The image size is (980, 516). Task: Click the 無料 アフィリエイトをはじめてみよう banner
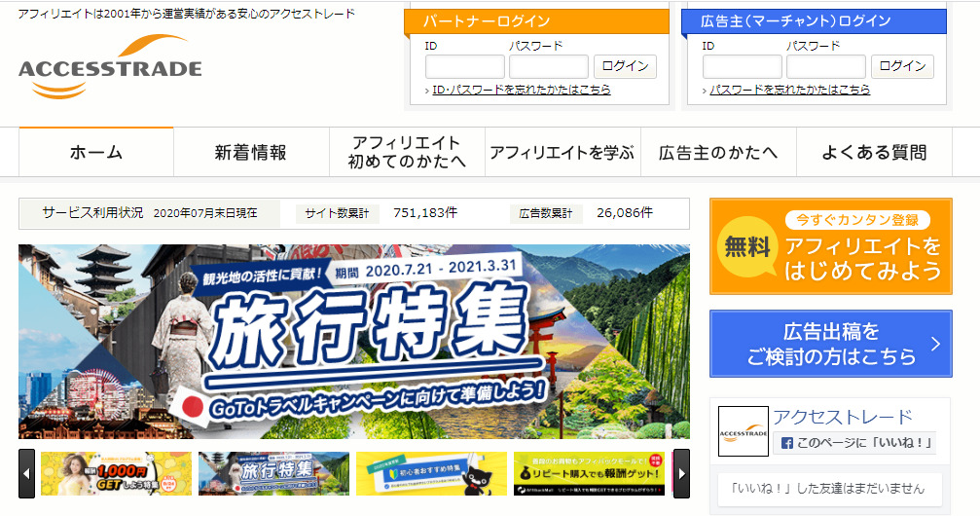[x=831, y=246]
